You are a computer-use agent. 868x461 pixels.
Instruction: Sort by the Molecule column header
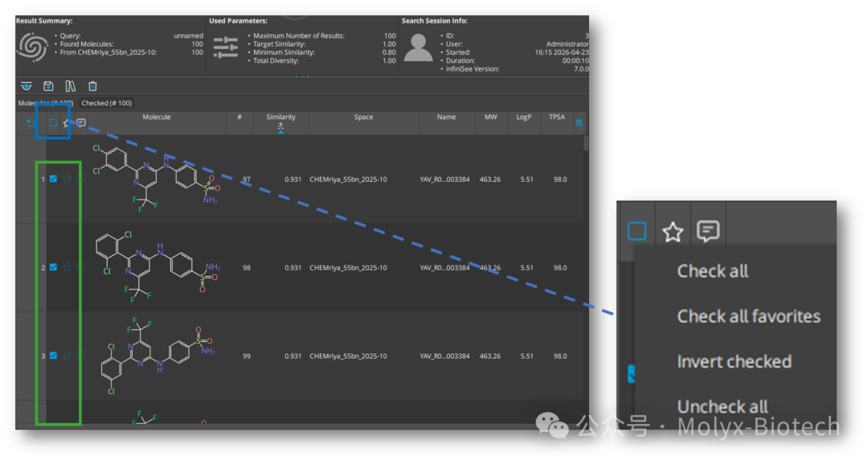pos(156,117)
